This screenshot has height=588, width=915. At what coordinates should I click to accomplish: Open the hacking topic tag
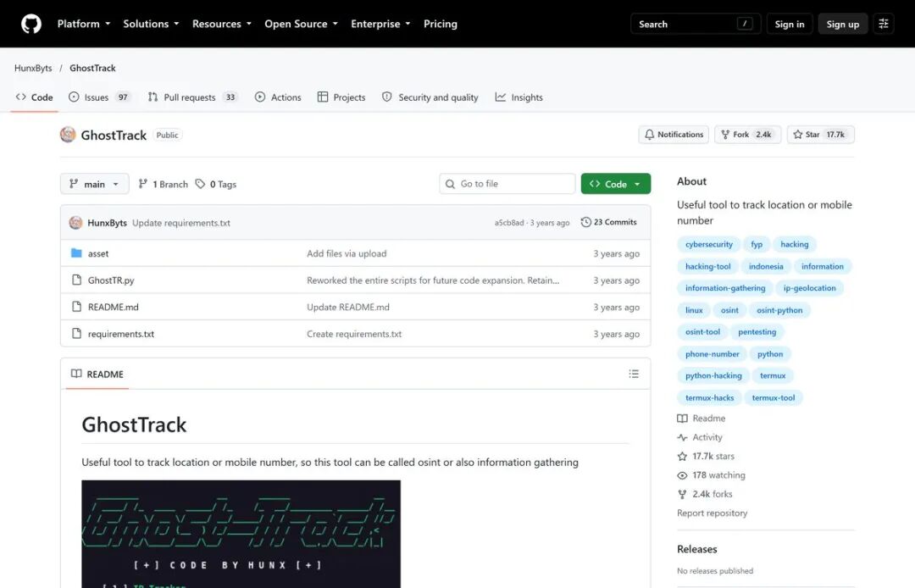click(x=794, y=244)
